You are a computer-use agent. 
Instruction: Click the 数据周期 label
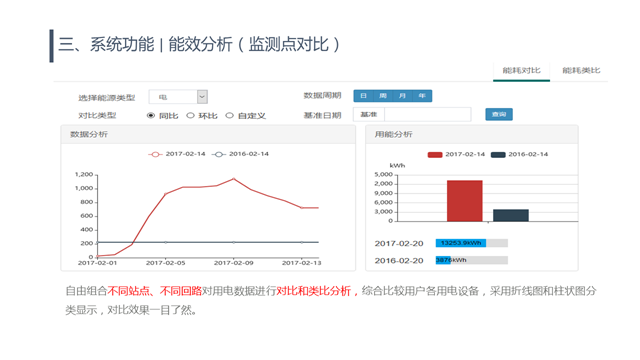click(x=322, y=96)
